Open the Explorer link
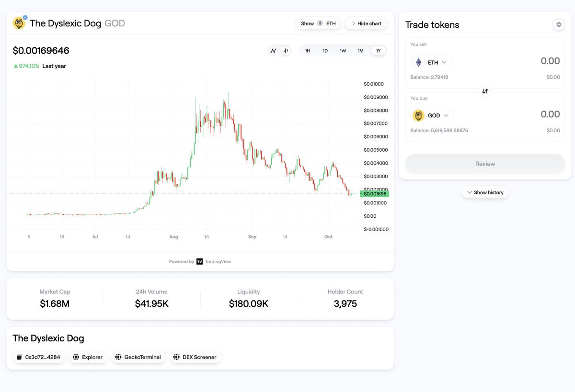Viewport: 575px width, 392px height. [x=89, y=357]
